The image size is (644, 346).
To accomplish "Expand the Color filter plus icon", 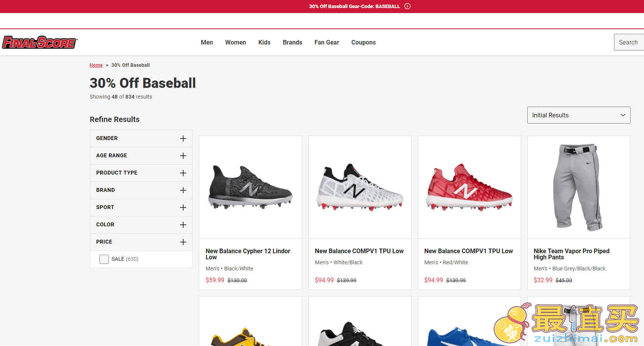I will (183, 225).
